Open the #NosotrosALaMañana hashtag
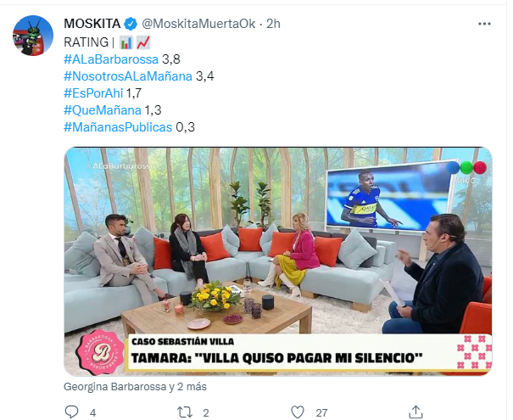Image resolution: width=513 pixels, height=420 pixels. coord(128,76)
